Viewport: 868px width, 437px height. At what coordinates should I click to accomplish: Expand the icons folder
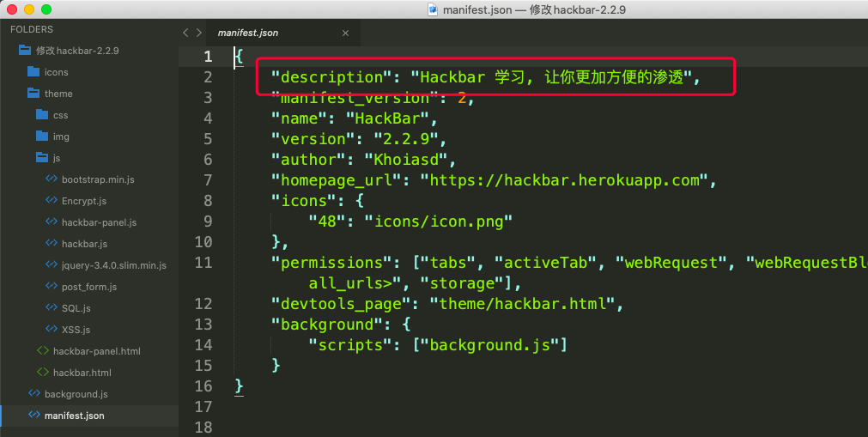coord(57,72)
